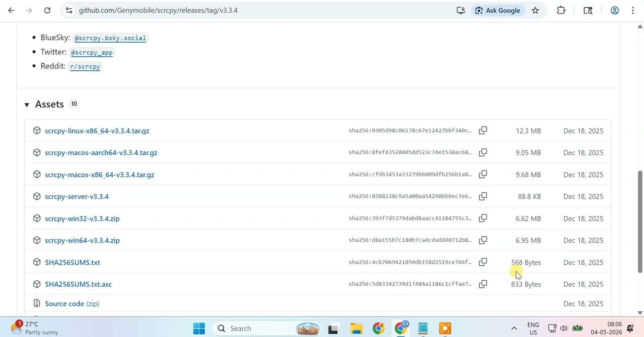Open the side panel icon in Chrome toolbar
The height and width of the screenshot is (337, 644).
[588, 10]
